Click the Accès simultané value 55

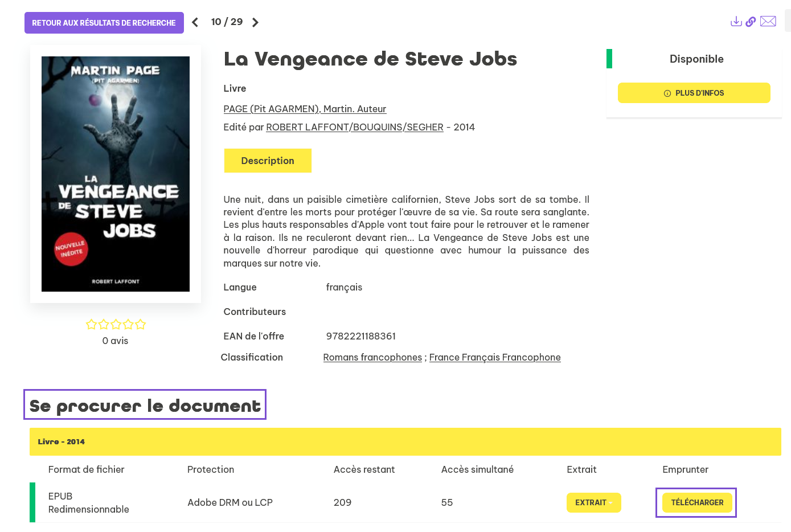pos(447,502)
